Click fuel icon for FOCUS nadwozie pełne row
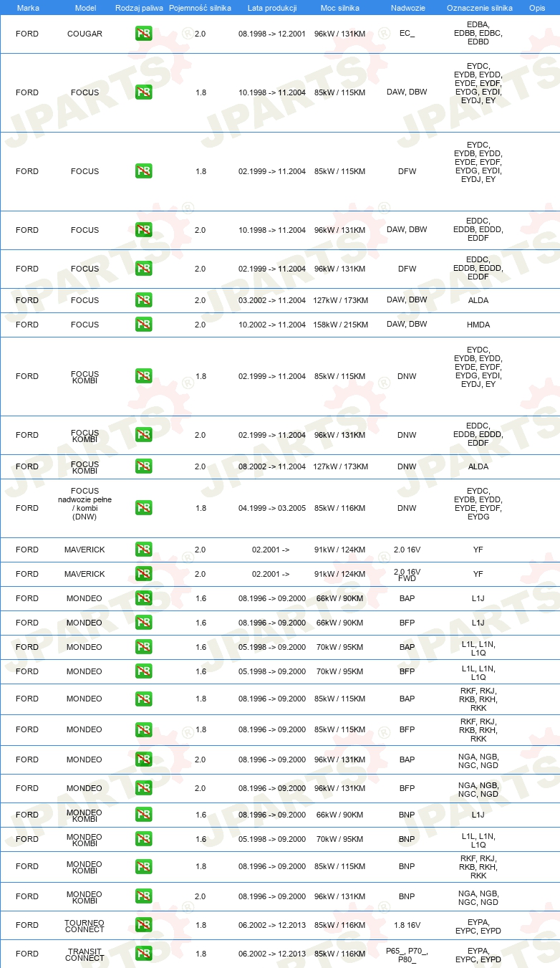 (x=144, y=508)
